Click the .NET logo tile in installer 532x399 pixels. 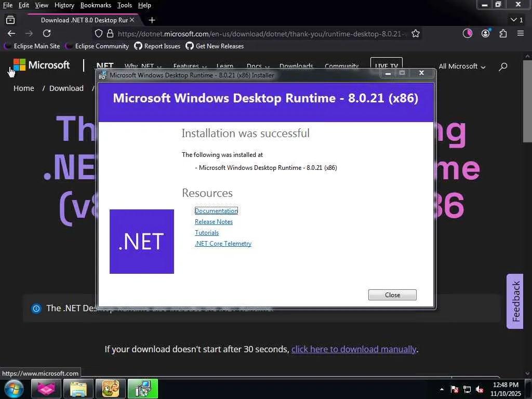click(141, 242)
